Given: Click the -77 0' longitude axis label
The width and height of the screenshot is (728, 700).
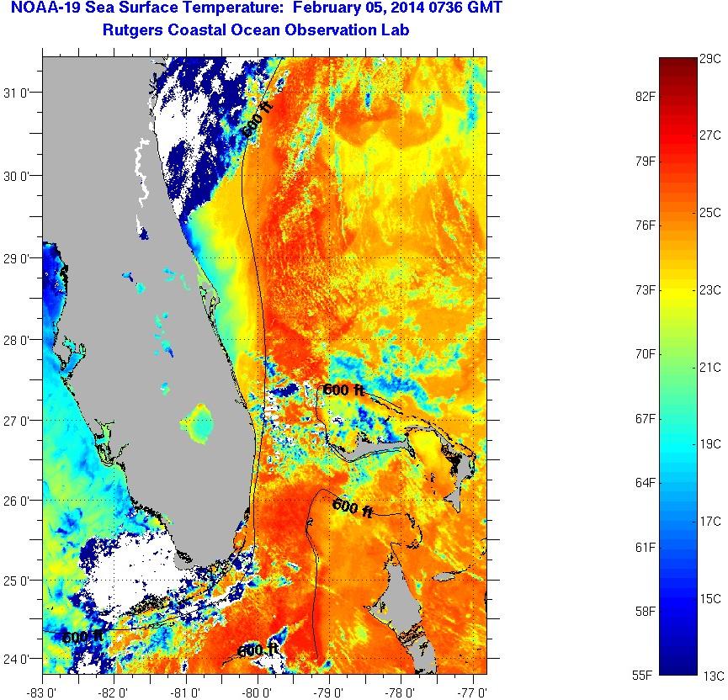Looking at the screenshot, I should coord(474,692).
